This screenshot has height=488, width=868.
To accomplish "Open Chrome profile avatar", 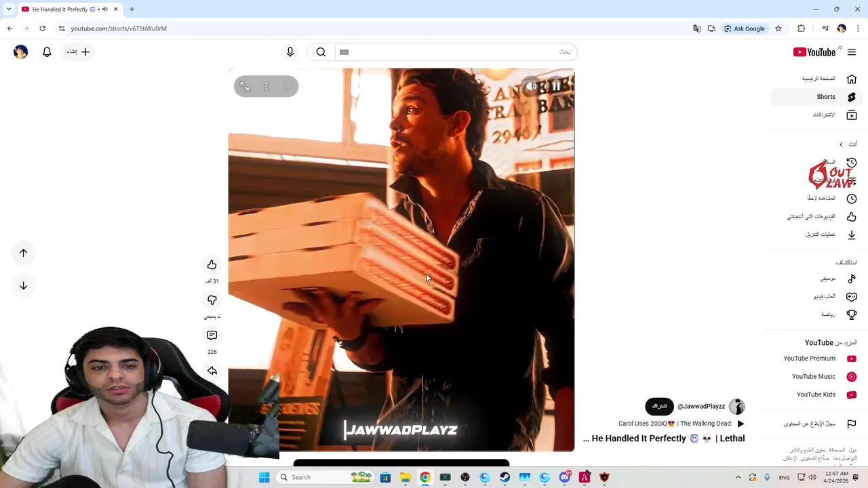I will (x=842, y=28).
